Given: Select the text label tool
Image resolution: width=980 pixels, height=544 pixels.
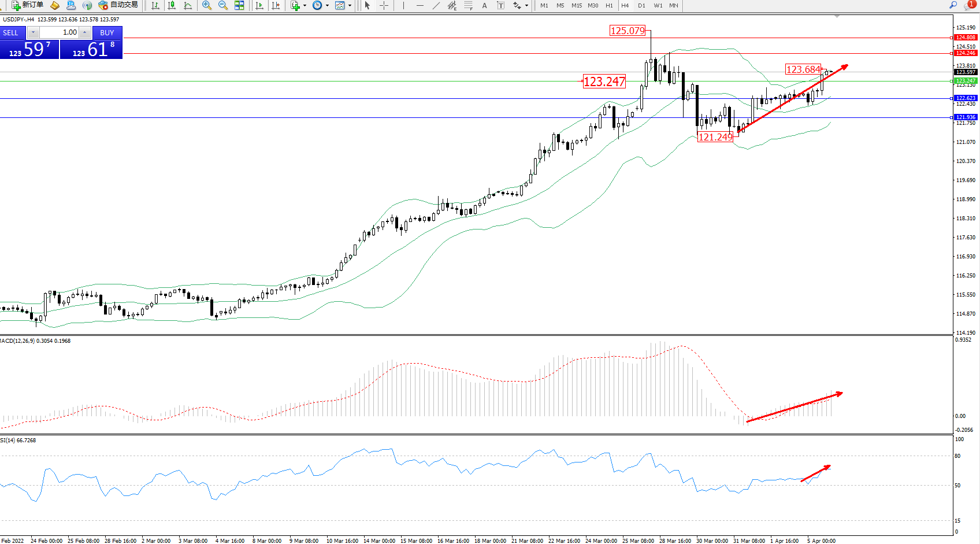Looking at the screenshot, I should pyautogui.click(x=500, y=5).
